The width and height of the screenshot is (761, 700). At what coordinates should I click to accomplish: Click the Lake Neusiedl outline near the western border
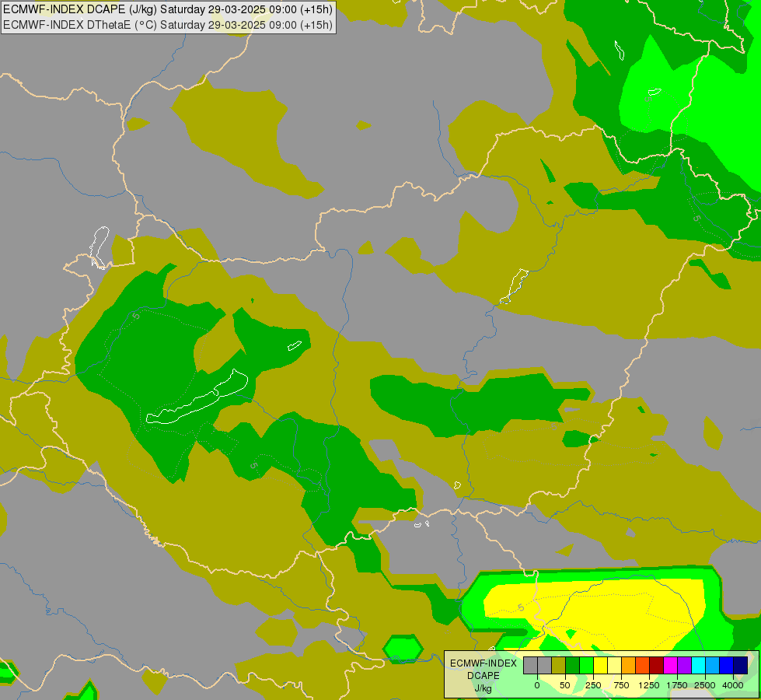(99, 247)
